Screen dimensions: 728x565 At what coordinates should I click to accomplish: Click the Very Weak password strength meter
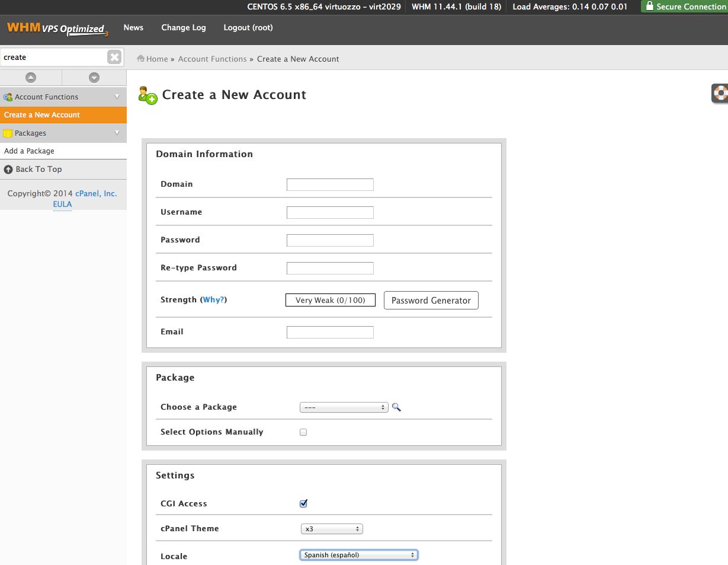[330, 301]
